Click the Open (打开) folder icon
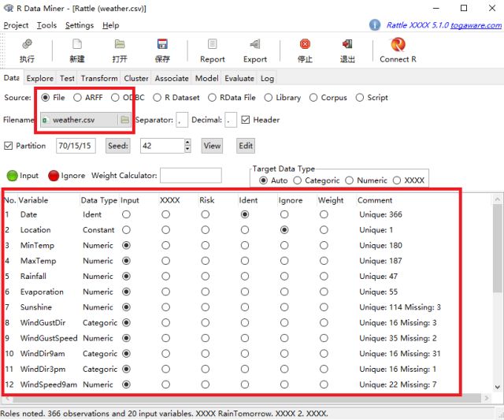The width and height of the screenshot is (504, 420). 120,44
